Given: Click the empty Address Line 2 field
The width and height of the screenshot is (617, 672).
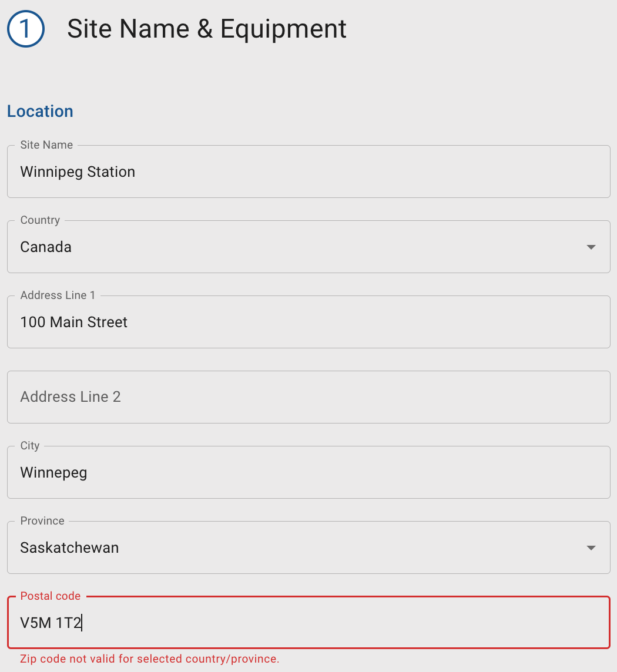Looking at the screenshot, I should [x=308, y=397].
